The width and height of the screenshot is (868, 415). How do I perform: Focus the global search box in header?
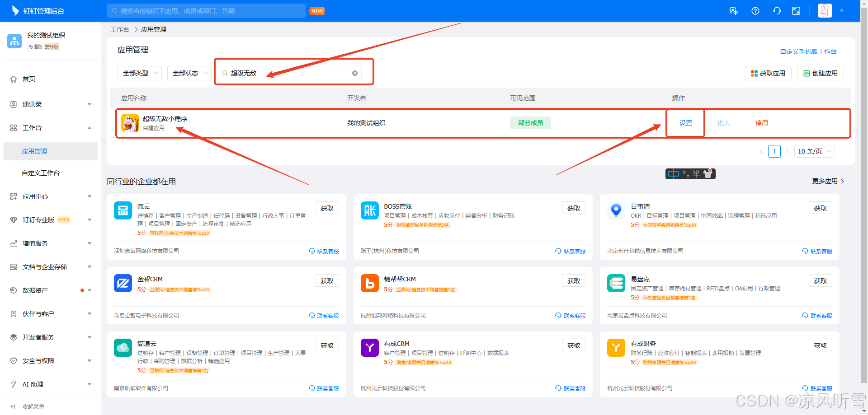[x=206, y=11]
